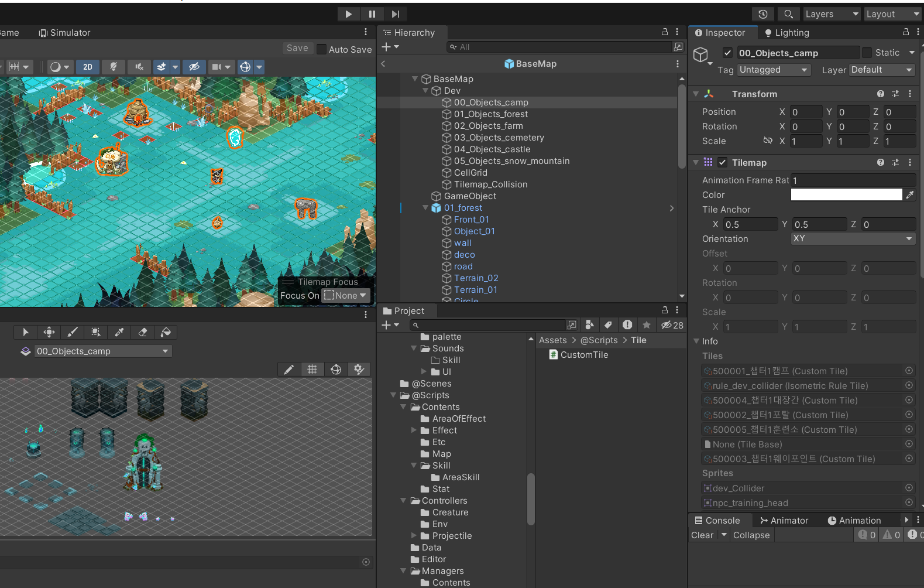The height and width of the screenshot is (588, 924).
Task: Select the tile palette picker tool
Action: [119, 332]
